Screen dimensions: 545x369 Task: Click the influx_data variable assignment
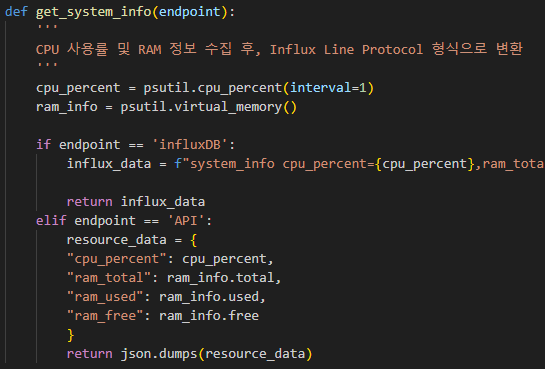click(109, 163)
